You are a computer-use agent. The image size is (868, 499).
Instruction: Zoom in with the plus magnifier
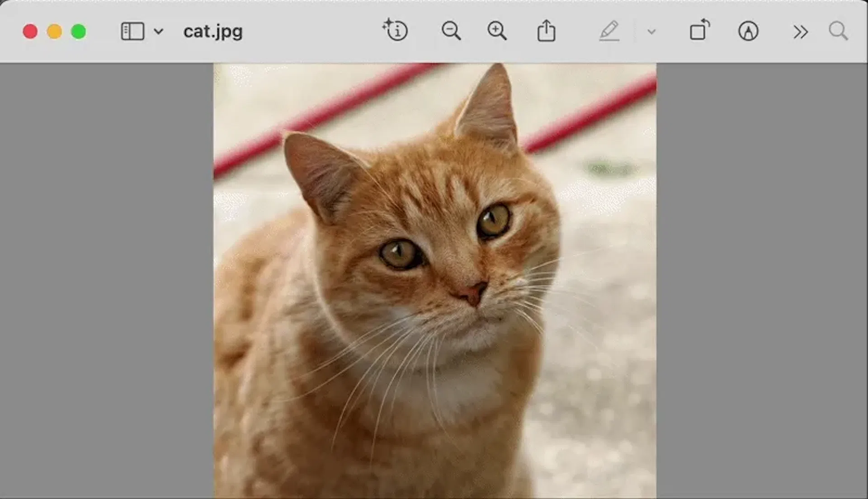tap(497, 31)
